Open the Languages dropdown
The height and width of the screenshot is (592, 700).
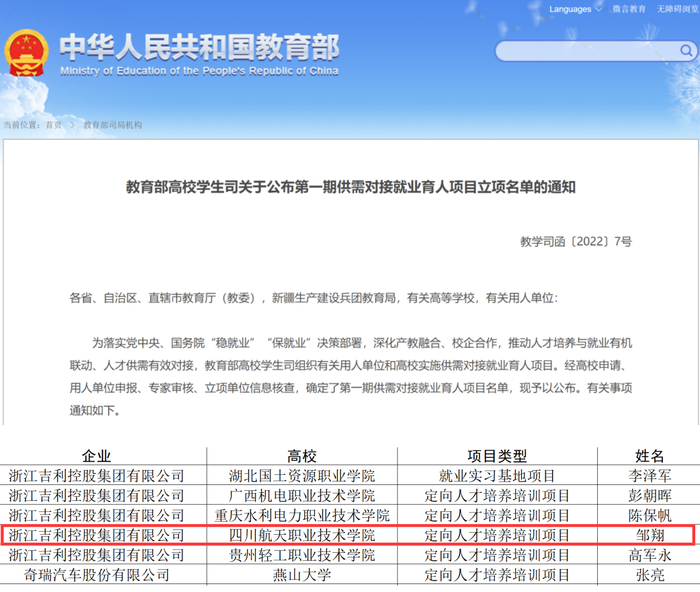point(570,9)
